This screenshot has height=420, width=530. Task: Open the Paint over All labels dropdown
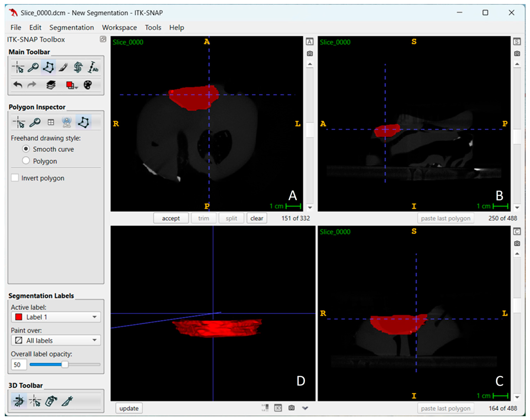coord(56,340)
